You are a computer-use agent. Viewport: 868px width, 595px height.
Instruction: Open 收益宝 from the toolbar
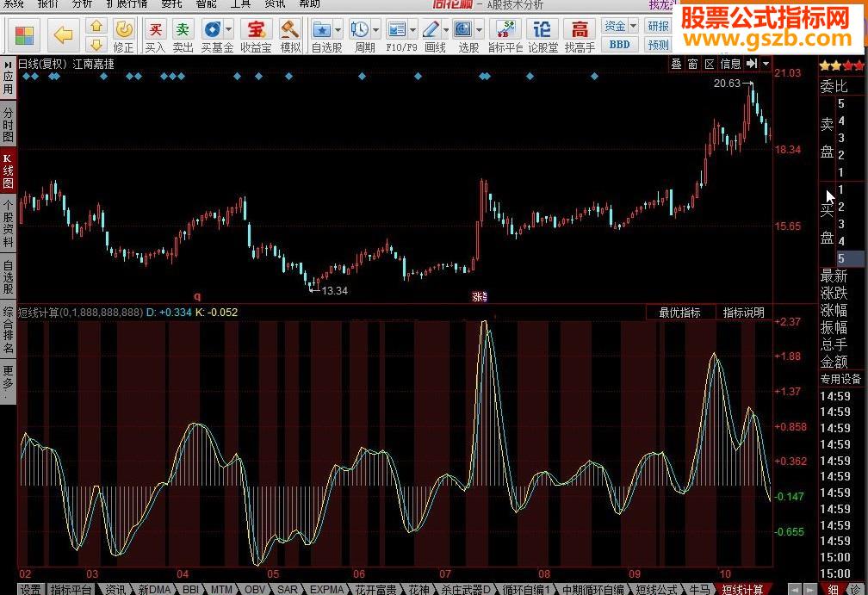click(256, 35)
